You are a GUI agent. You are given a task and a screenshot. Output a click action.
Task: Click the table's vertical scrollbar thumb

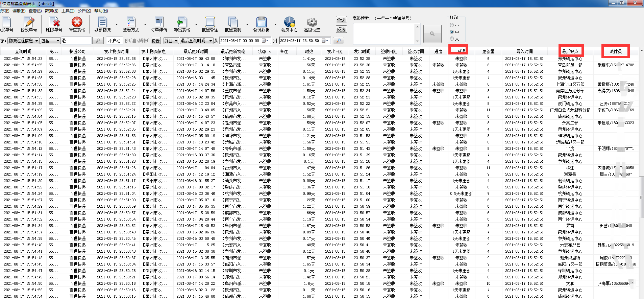641,197
